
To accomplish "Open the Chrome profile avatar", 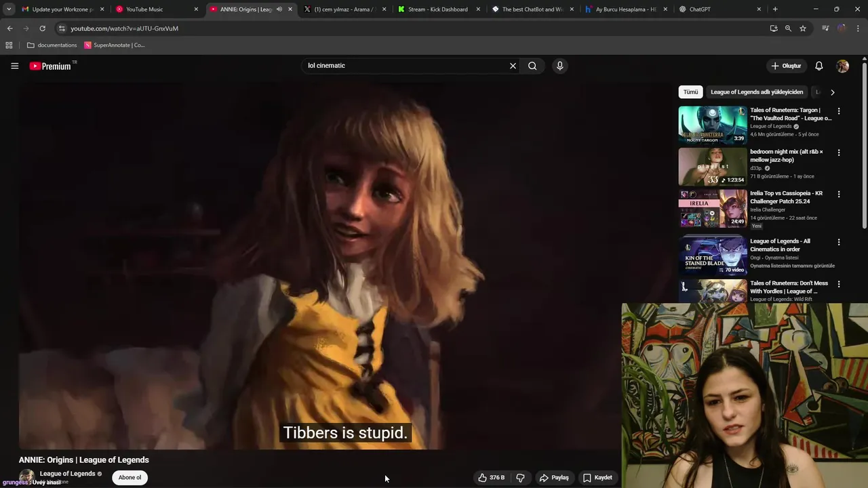I will click(842, 28).
